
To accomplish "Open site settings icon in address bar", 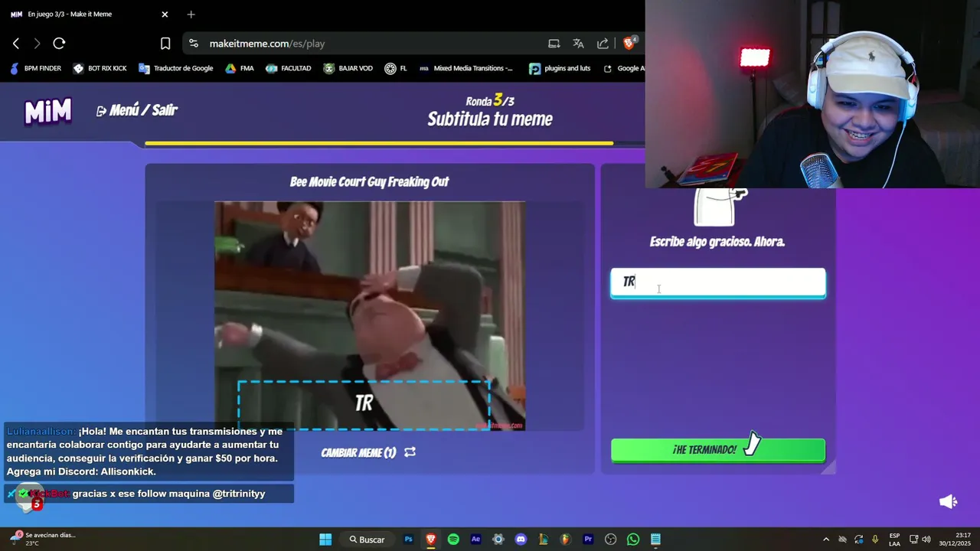I will (194, 44).
